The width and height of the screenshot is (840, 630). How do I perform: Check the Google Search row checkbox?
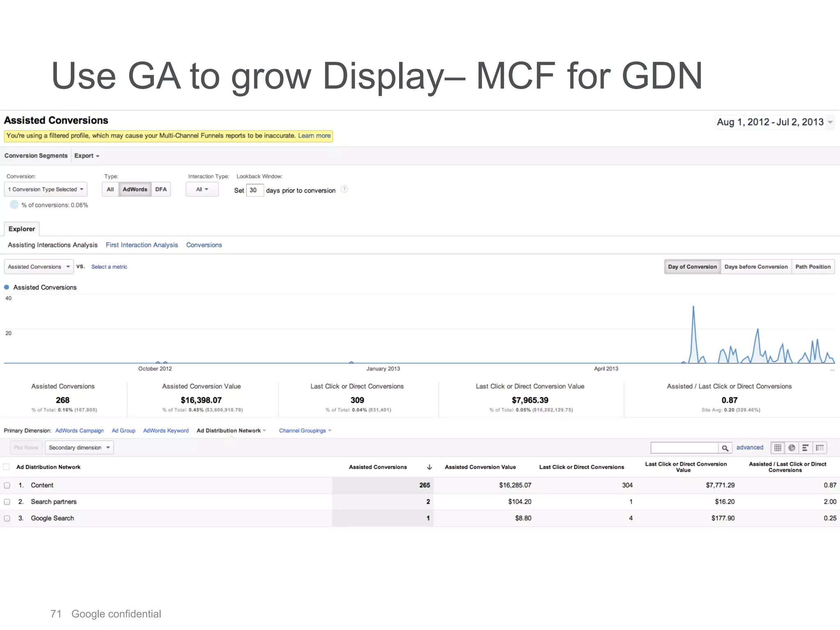point(7,518)
